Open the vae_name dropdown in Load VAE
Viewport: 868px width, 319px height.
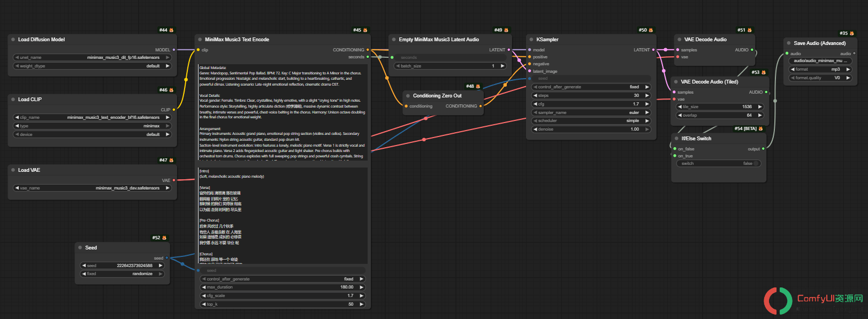click(93, 188)
